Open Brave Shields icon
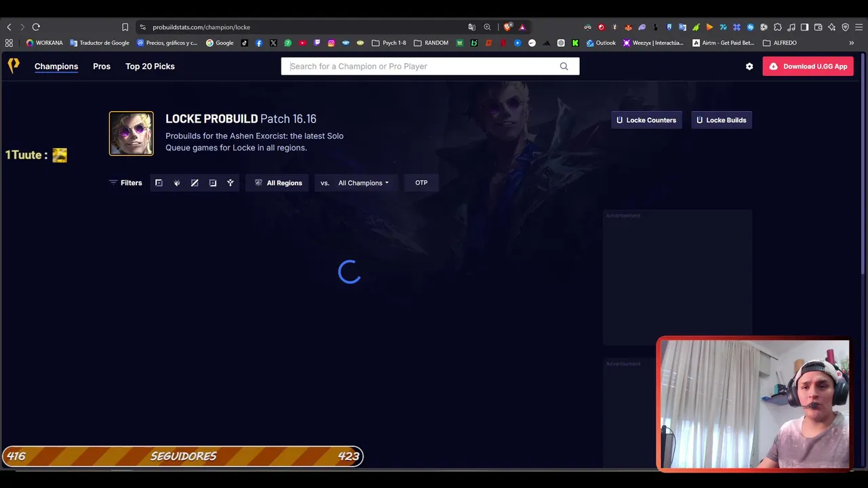Screen dimensions: 868x488 point(507,27)
